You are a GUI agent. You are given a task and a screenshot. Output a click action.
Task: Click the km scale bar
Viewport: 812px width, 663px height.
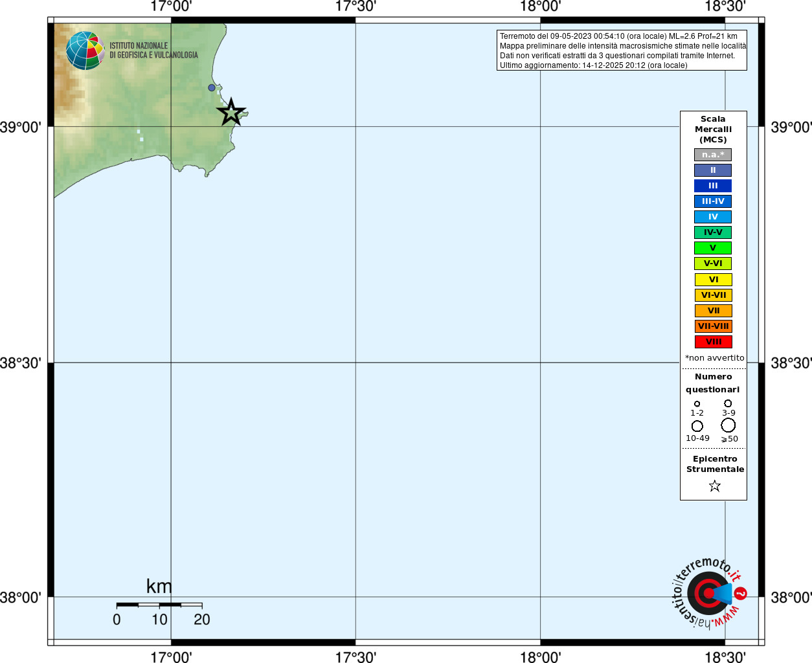click(x=159, y=605)
